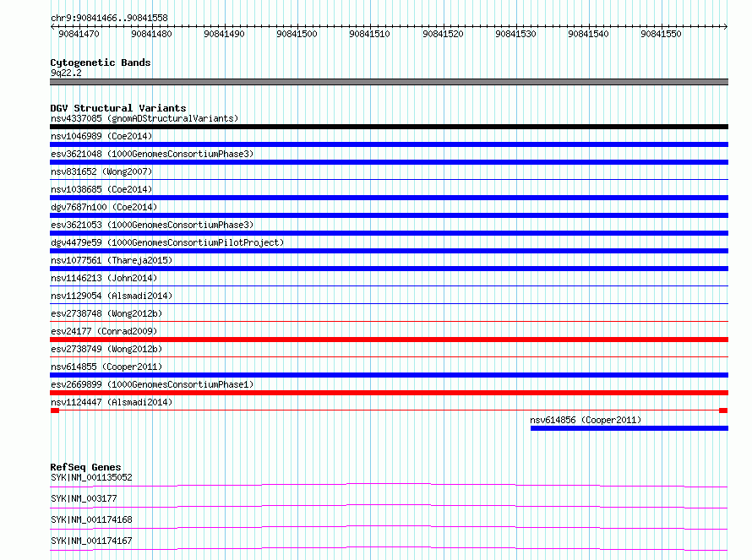Image resolution: width=752 pixels, height=560 pixels.
Task: Open nsv1038685 (Coe2014) variant
Action: coord(101,189)
